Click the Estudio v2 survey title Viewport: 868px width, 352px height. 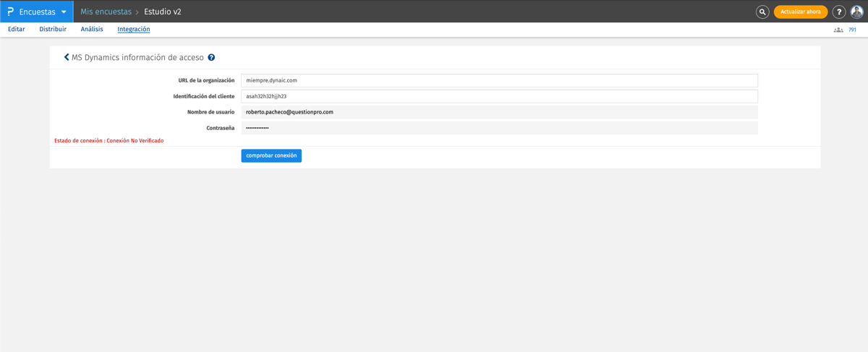[163, 12]
